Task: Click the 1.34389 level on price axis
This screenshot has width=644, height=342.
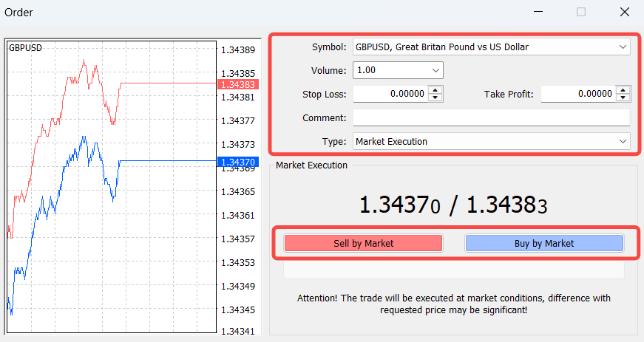Action: click(x=237, y=50)
